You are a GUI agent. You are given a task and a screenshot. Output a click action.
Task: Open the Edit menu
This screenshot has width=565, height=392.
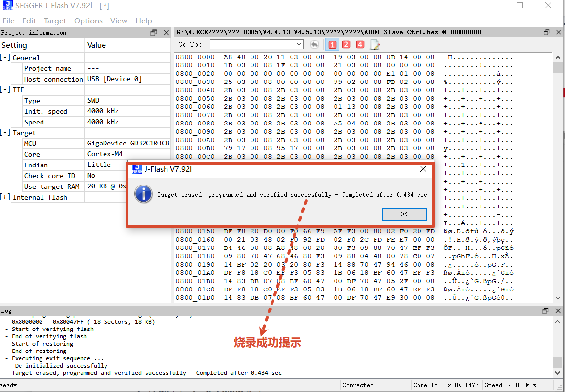coord(29,21)
